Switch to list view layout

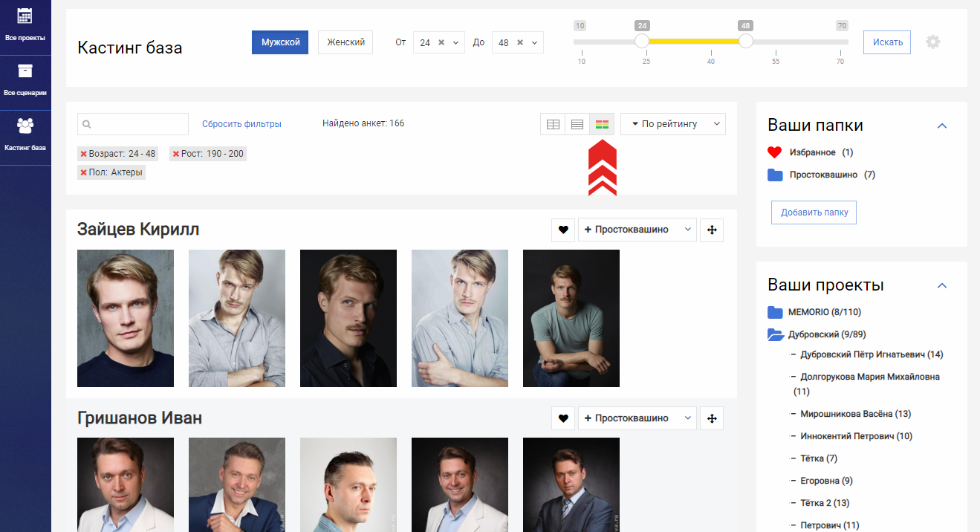click(x=577, y=124)
